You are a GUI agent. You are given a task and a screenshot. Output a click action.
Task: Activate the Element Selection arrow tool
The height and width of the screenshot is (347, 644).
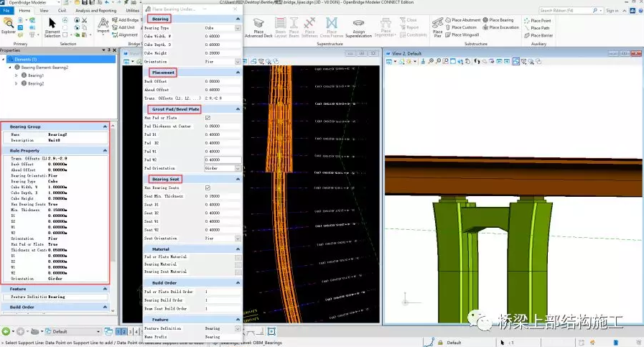52,27
